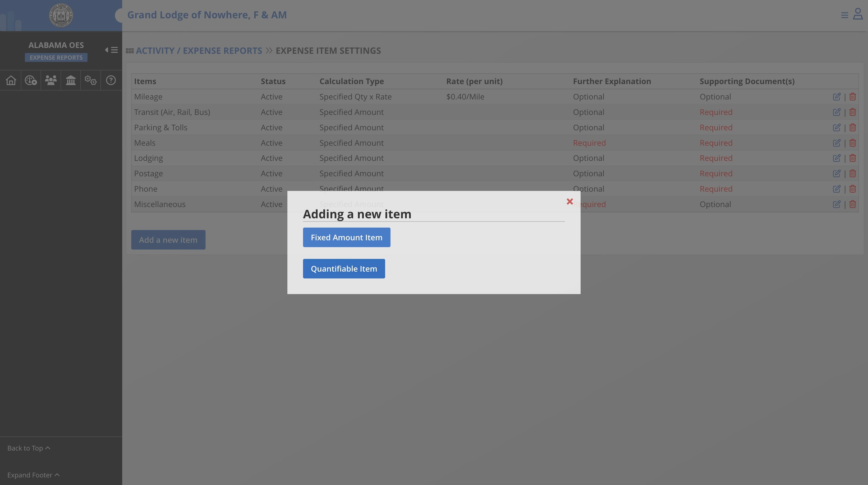Open the help question mark icon
Image resolution: width=868 pixels, height=485 pixels.
(x=111, y=80)
